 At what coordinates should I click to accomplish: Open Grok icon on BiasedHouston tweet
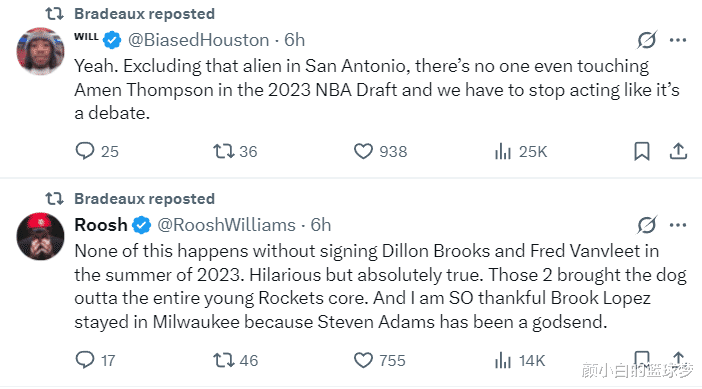tap(647, 40)
